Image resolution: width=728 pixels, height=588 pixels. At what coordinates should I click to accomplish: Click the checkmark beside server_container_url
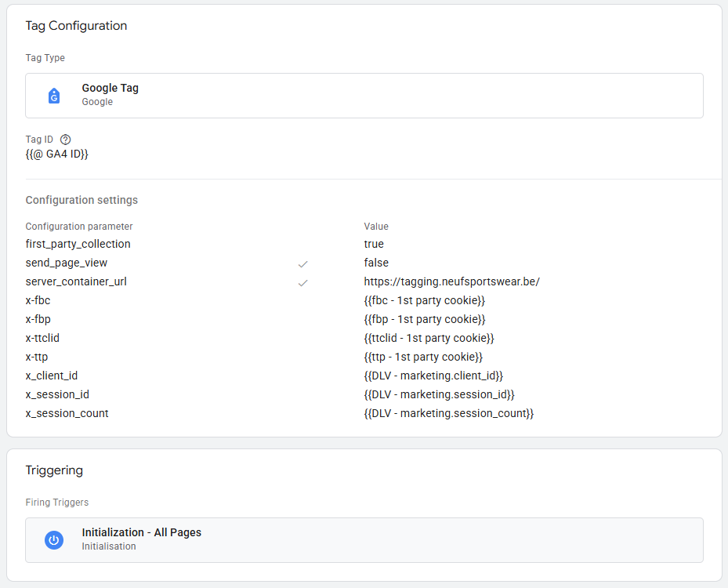pyautogui.click(x=302, y=282)
